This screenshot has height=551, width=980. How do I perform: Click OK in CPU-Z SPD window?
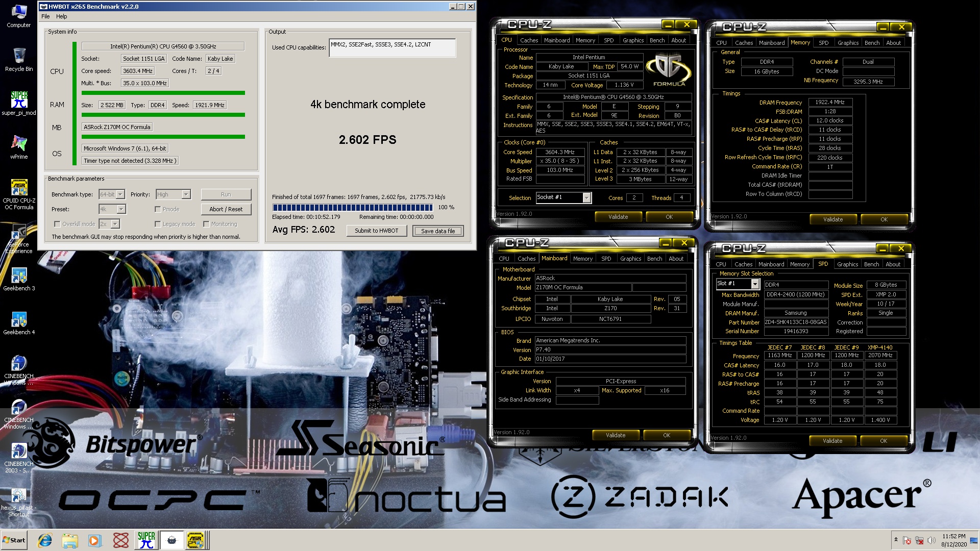884,441
